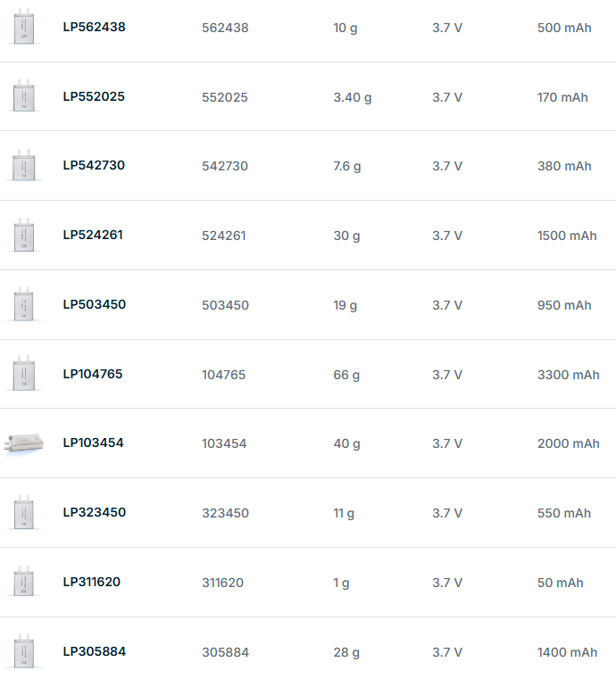The image size is (616, 679).
Task: Open the LP562438 product link
Action: pyautogui.click(x=94, y=27)
